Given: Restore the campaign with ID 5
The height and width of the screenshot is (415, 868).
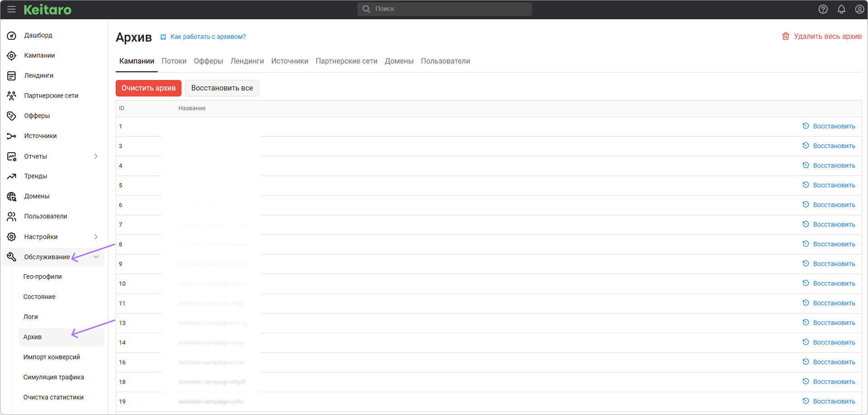Looking at the screenshot, I should click(829, 185).
